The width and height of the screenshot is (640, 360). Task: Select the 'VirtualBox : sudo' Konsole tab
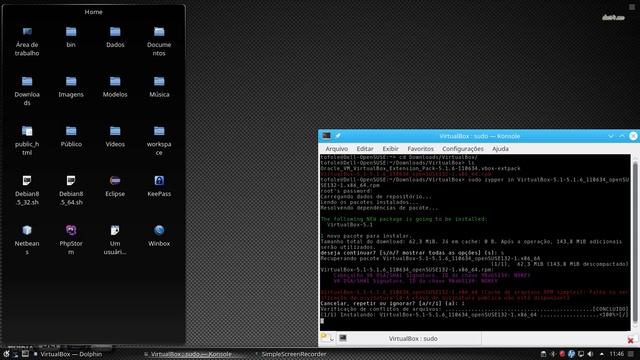pyautogui.click(x=409, y=338)
